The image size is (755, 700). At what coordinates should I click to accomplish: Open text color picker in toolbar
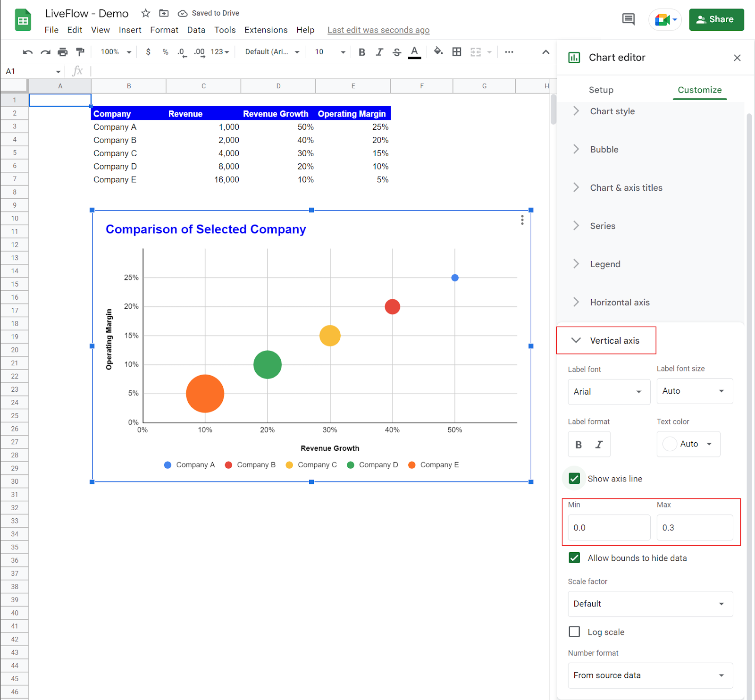click(414, 52)
